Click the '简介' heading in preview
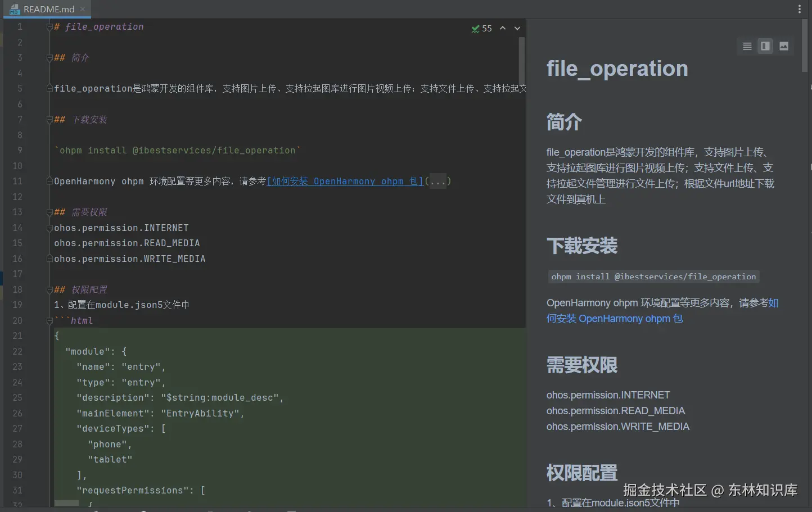 (x=564, y=122)
